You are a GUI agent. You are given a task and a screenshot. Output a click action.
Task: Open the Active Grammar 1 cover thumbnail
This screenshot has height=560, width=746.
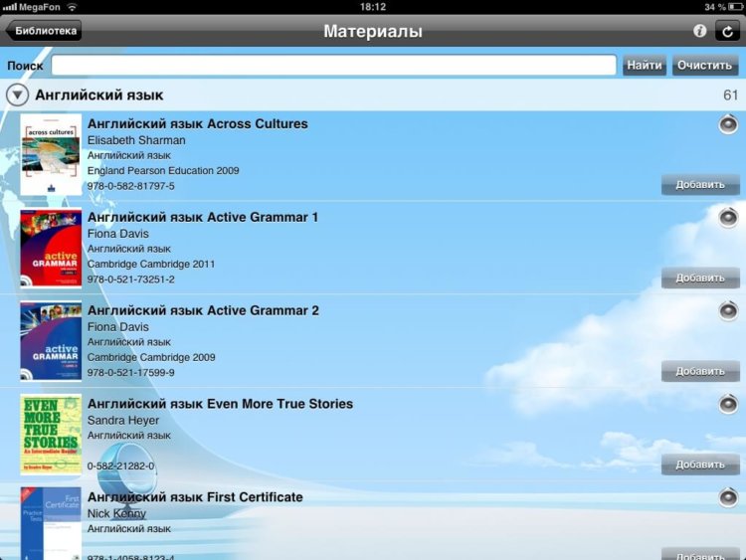(x=51, y=248)
